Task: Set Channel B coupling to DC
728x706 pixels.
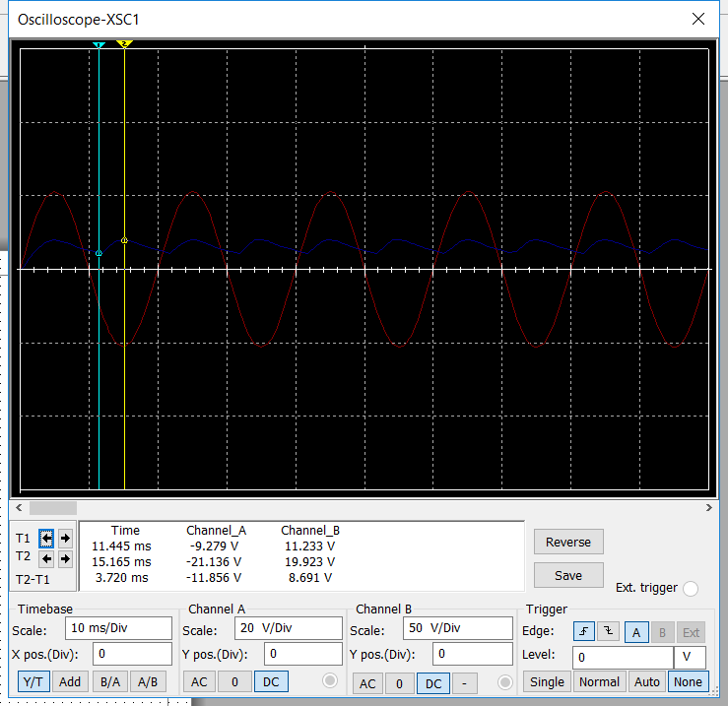Action: (x=433, y=682)
